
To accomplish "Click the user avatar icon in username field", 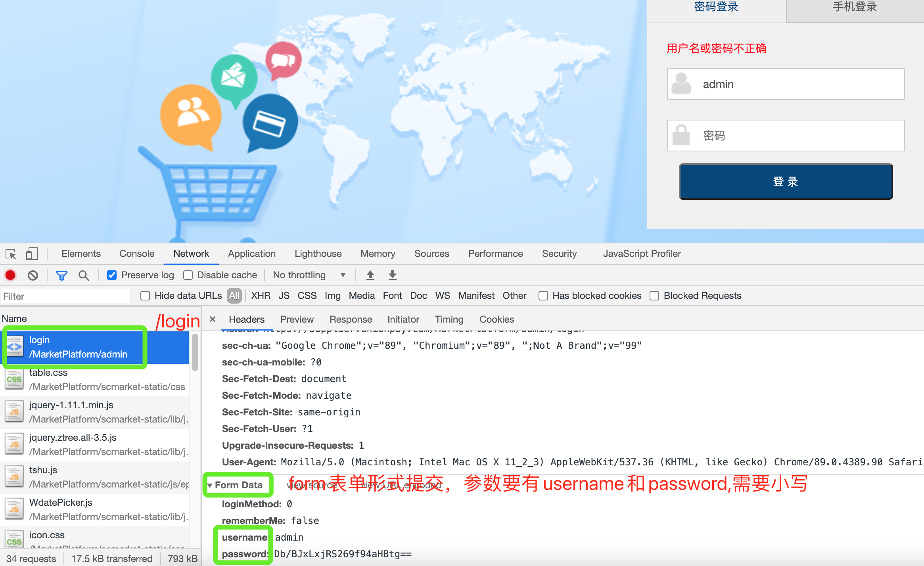I will 681,84.
